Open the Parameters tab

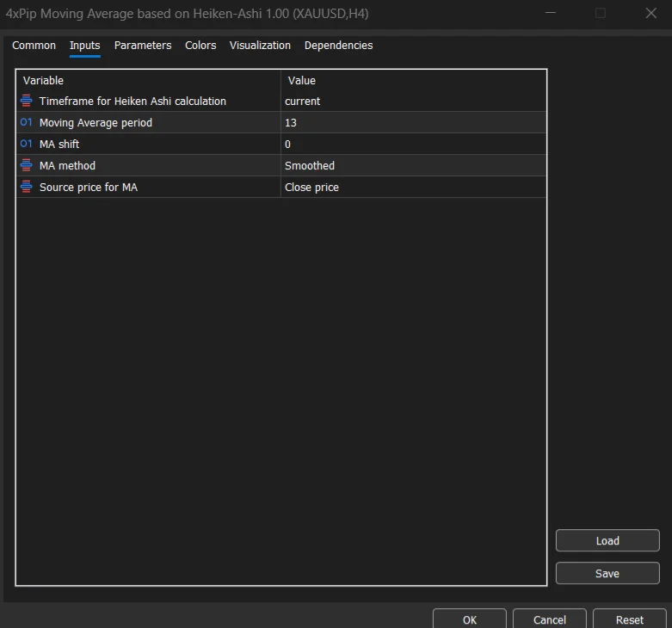tap(143, 46)
